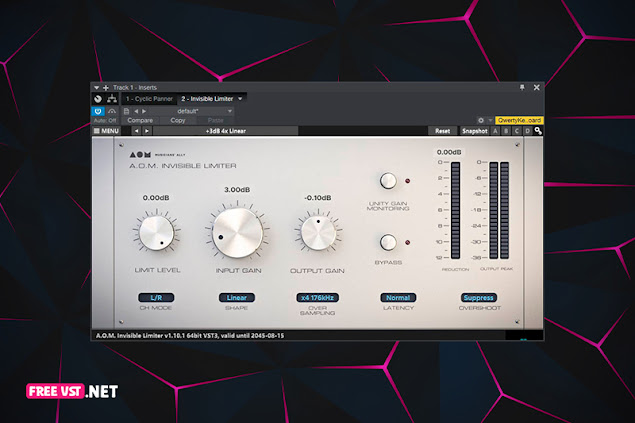Click the version status bar text

pos(190,336)
